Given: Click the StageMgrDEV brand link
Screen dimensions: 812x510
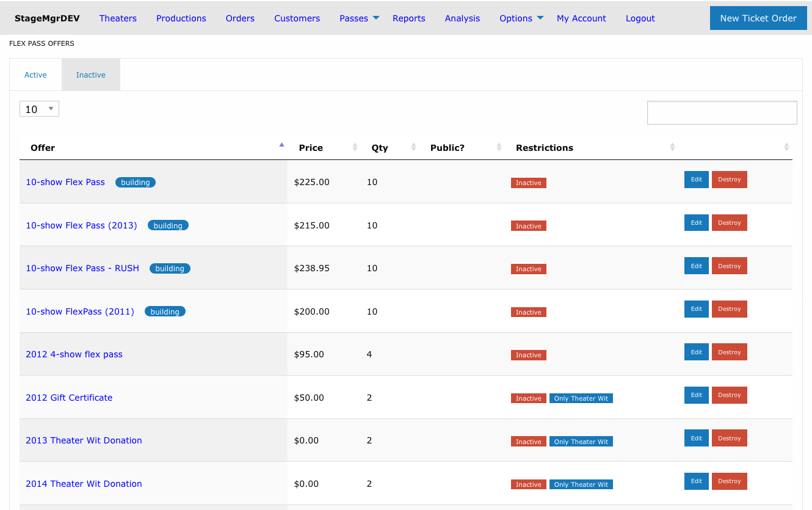Looking at the screenshot, I should tap(47, 18).
